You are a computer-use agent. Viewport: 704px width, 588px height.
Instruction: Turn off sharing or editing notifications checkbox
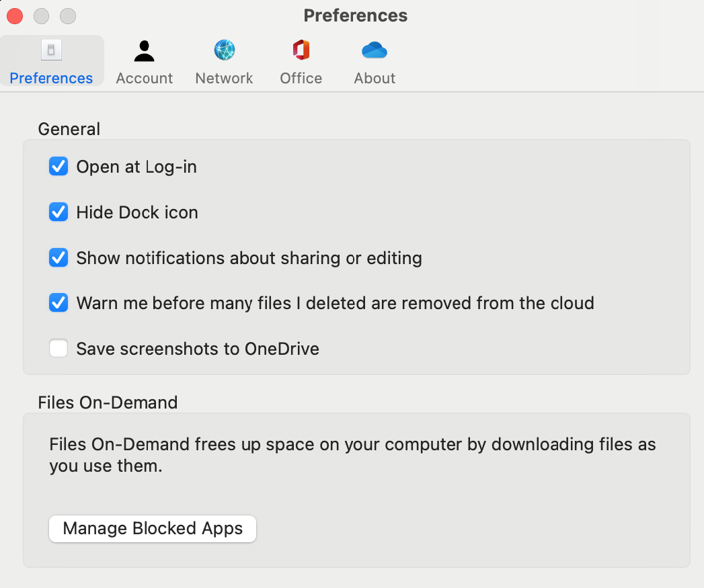click(58, 258)
